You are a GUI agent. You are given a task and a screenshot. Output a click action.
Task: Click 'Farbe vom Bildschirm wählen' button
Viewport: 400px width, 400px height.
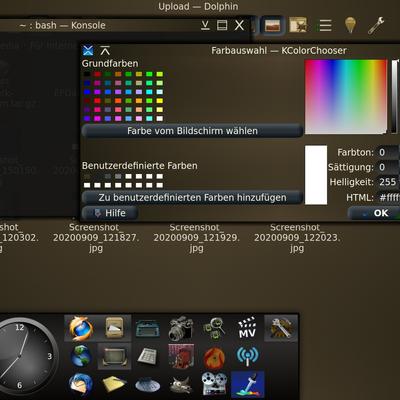tap(192, 131)
